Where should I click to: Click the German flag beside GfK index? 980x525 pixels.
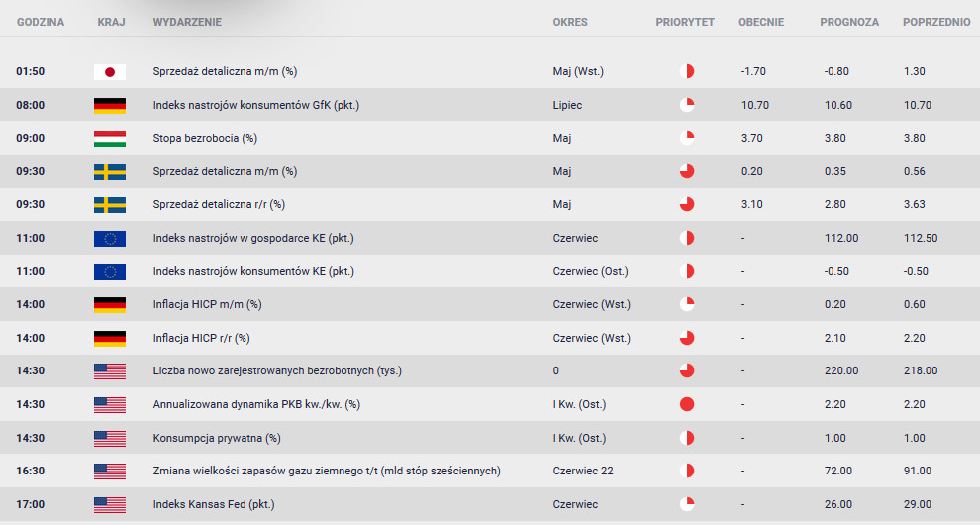pos(109,105)
